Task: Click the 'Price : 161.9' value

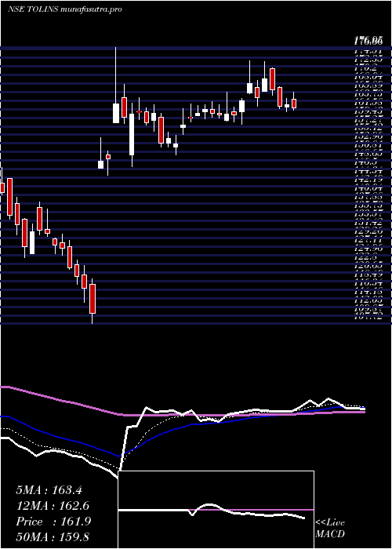Action: pyautogui.click(x=53, y=522)
